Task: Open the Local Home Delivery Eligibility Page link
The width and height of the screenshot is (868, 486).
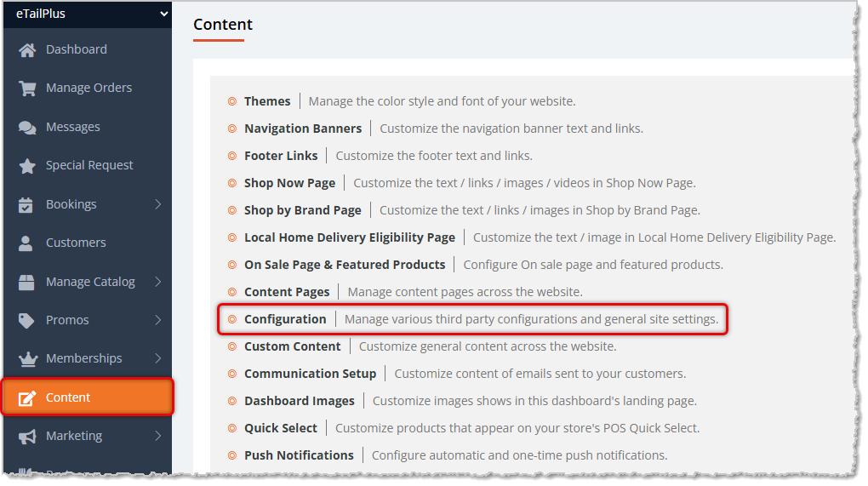Action: (350, 237)
